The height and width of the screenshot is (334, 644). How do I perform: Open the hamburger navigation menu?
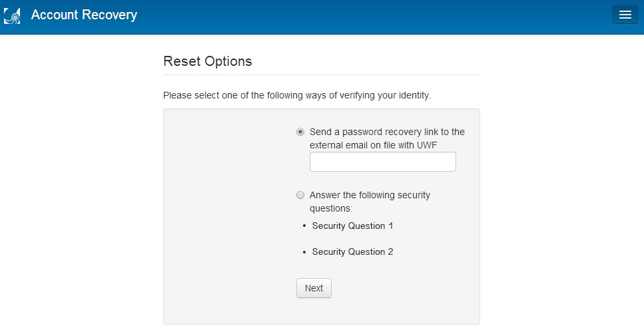625,15
